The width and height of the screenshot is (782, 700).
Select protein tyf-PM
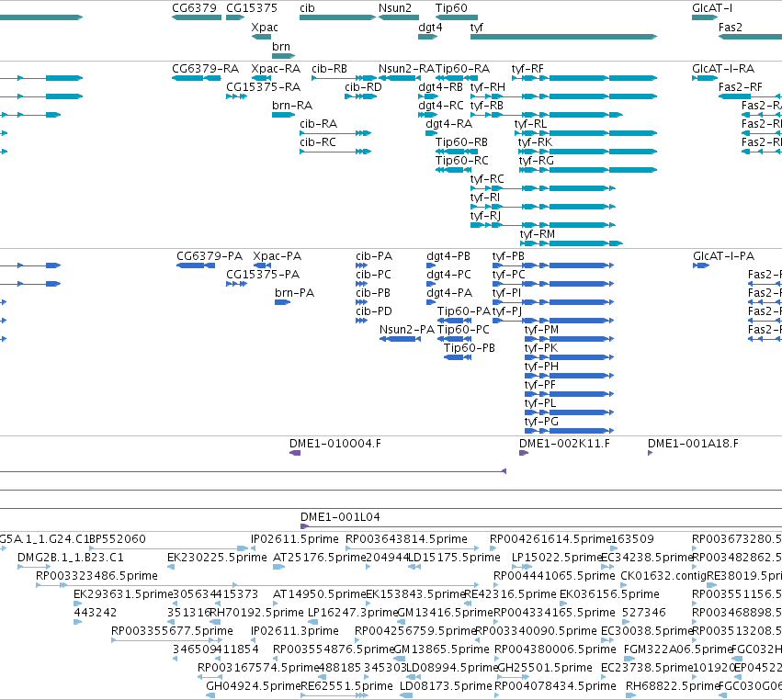[x=569, y=339]
